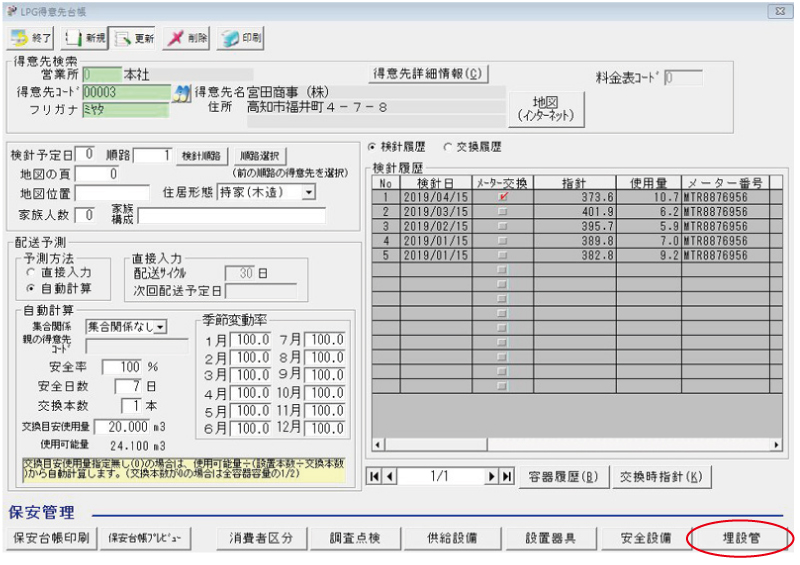Select the 交換履歴 radio button
Viewport: 800px width, 565px height.
coord(448,146)
